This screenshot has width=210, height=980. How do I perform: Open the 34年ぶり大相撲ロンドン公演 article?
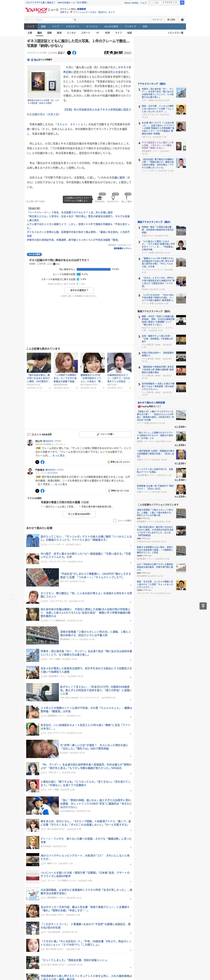[86, 710]
